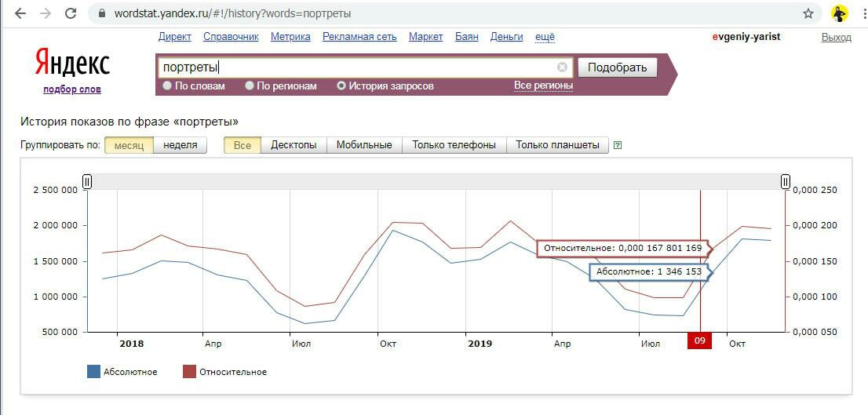Click the 2 500 000 axis value
The image size is (868, 415).
(x=57, y=190)
